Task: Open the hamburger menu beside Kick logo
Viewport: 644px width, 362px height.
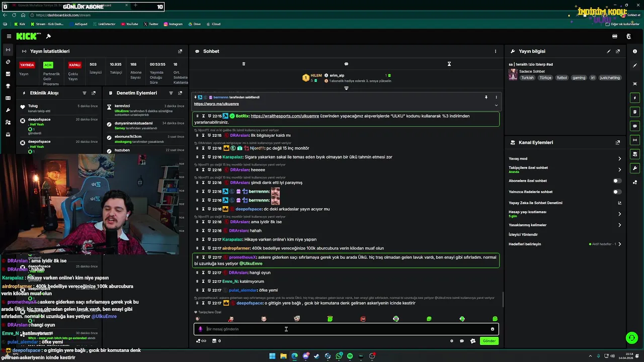Action: click(x=9, y=36)
